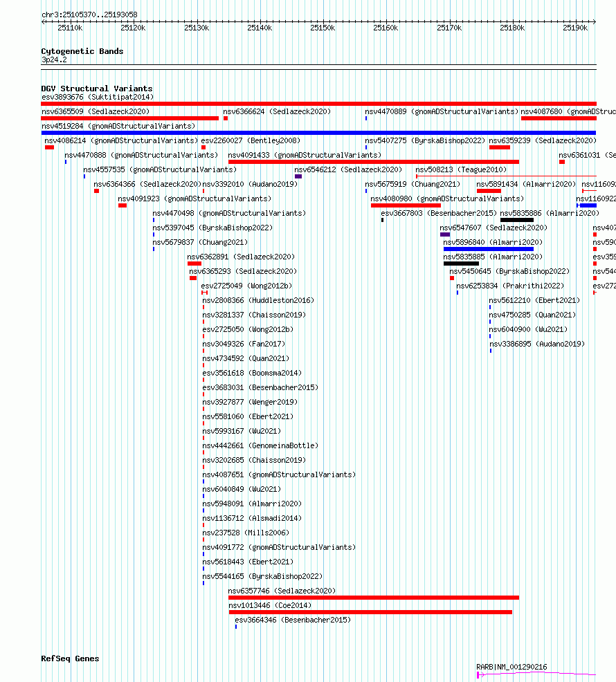Click esv3667803 (Besenbacher2015) label

[439, 214]
